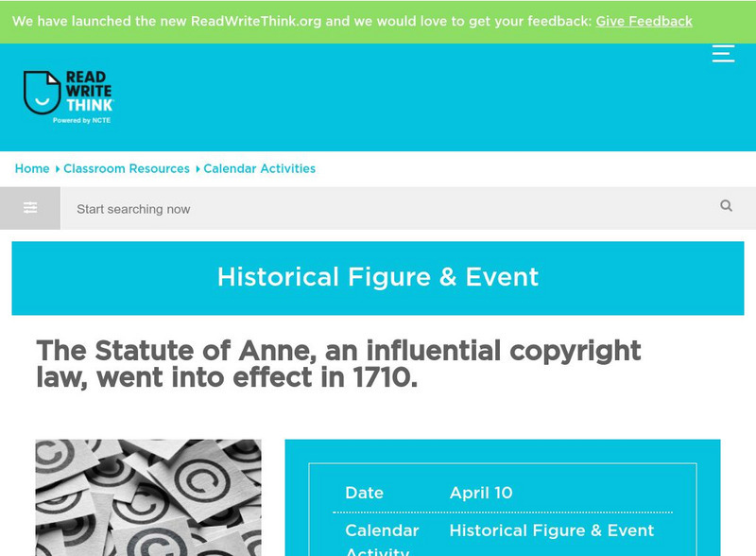
Task: Click the green launch announcement text
Action: click(x=301, y=21)
